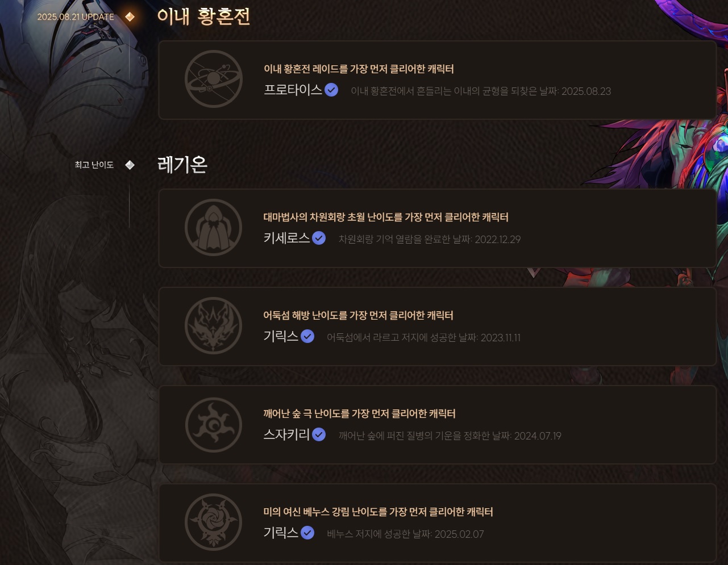Screen dimensions: 728x565
Task: Click verified checkmark beside 기릭스 in 베누스 card
Action: [x=307, y=533]
